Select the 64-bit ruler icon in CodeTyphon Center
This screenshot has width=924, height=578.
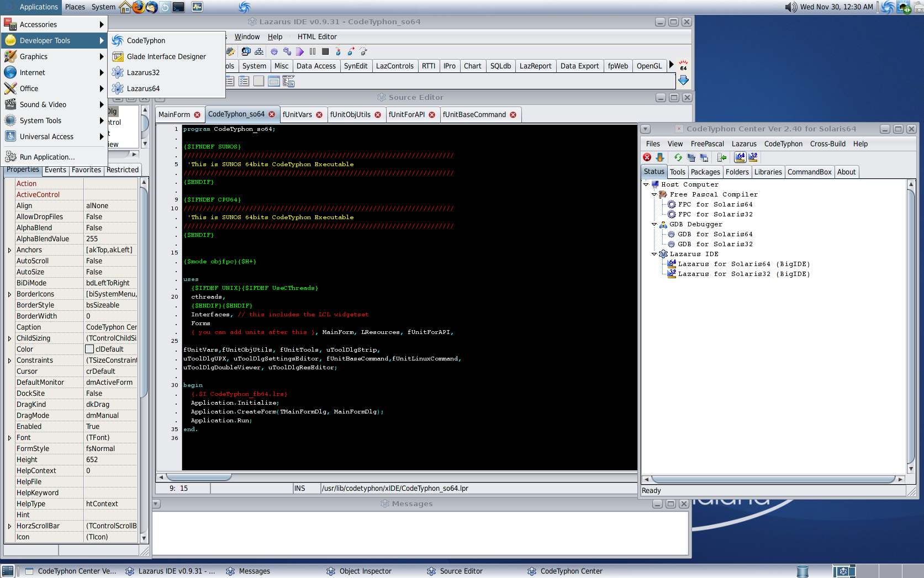[x=740, y=157]
